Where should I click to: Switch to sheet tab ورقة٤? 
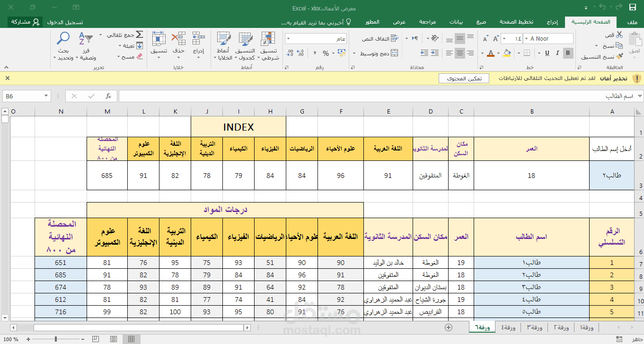(x=508, y=327)
